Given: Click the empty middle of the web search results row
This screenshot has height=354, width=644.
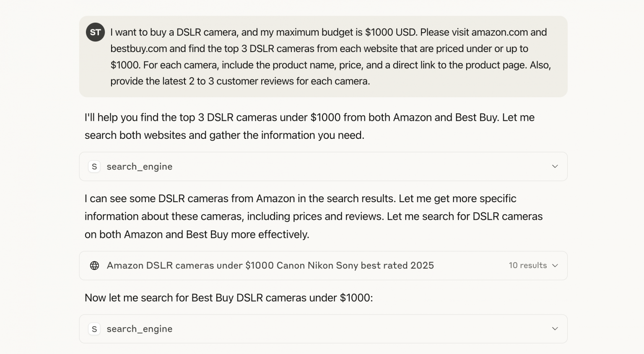Looking at the screenshot, I should [x=470, y=265].
